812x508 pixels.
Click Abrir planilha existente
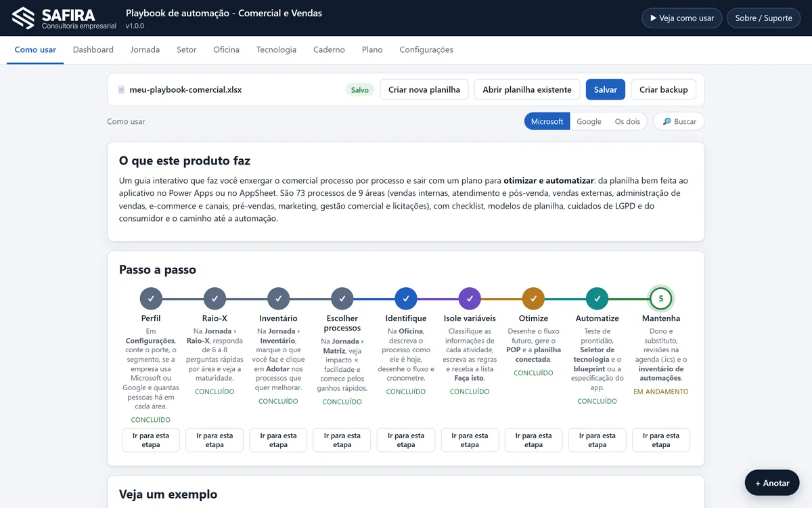(527, 89)
